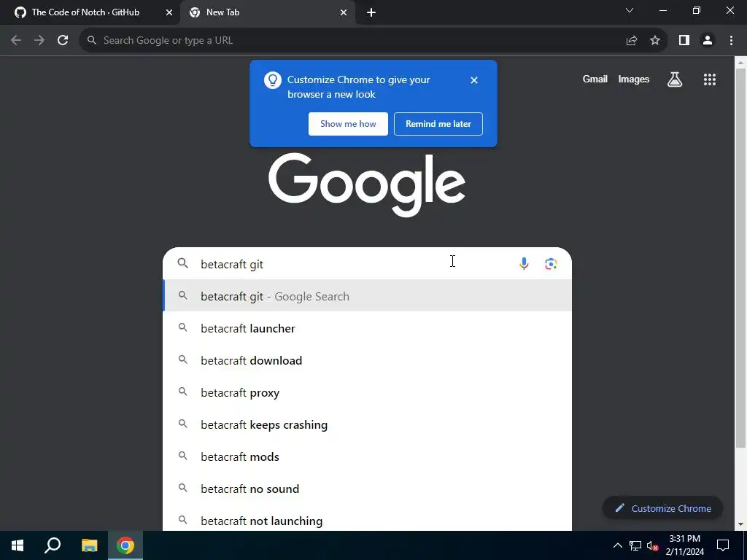Click Remind me later button
Screen dimensions: 747x560
click(438, 124)
